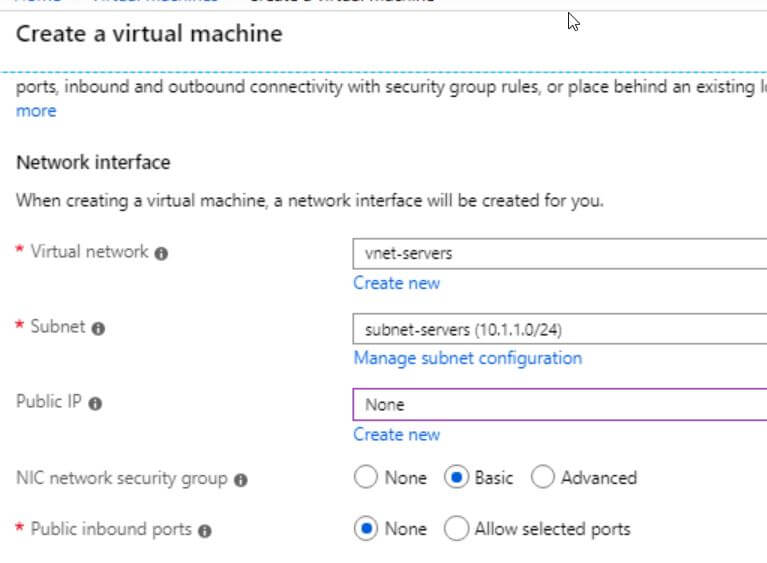Open Virtual network info tooltip icon
The height and width of the screenshot is (563, 767).
pos(161,253)
